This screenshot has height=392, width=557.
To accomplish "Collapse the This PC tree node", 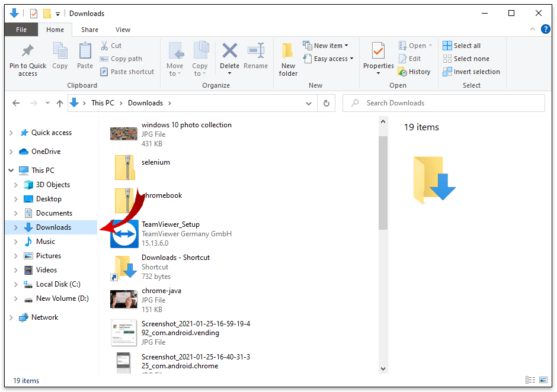I will pyautogui.click(x=11, y=171).
